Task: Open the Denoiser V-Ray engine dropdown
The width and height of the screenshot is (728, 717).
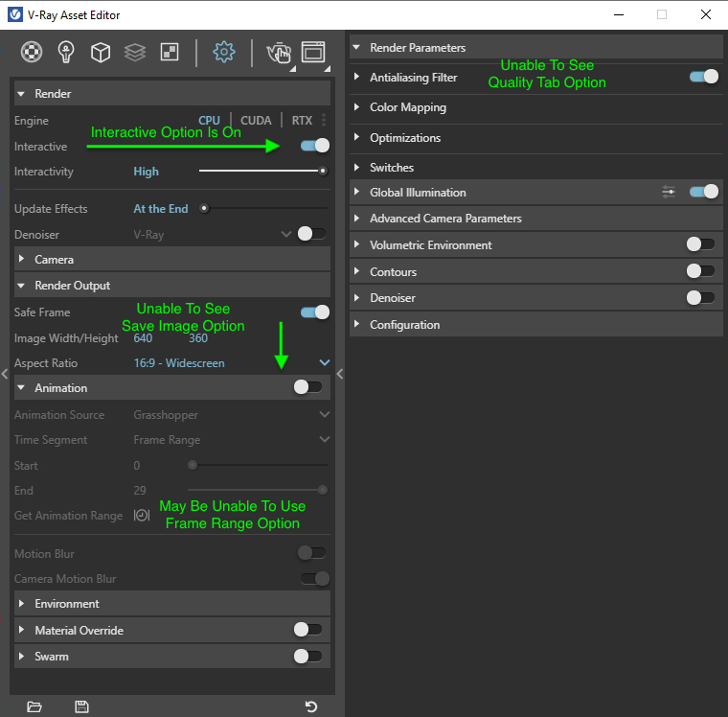Action: [x=213, y=234]
